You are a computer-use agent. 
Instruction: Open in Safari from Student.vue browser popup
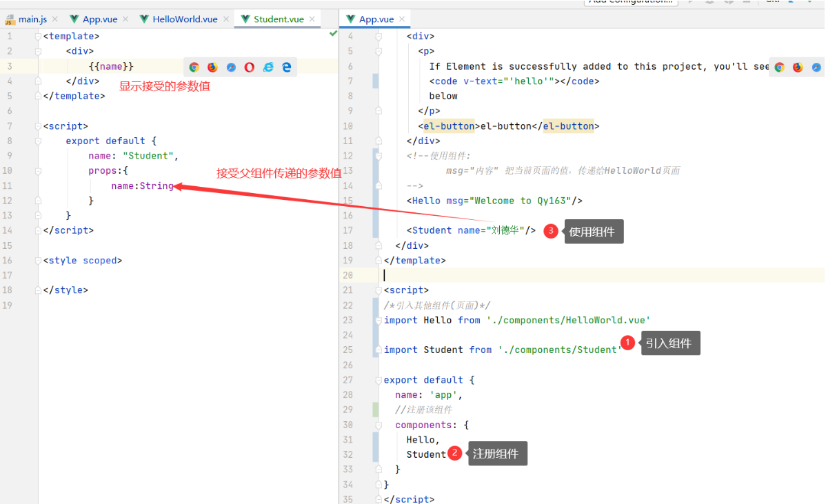pos(231,67)
